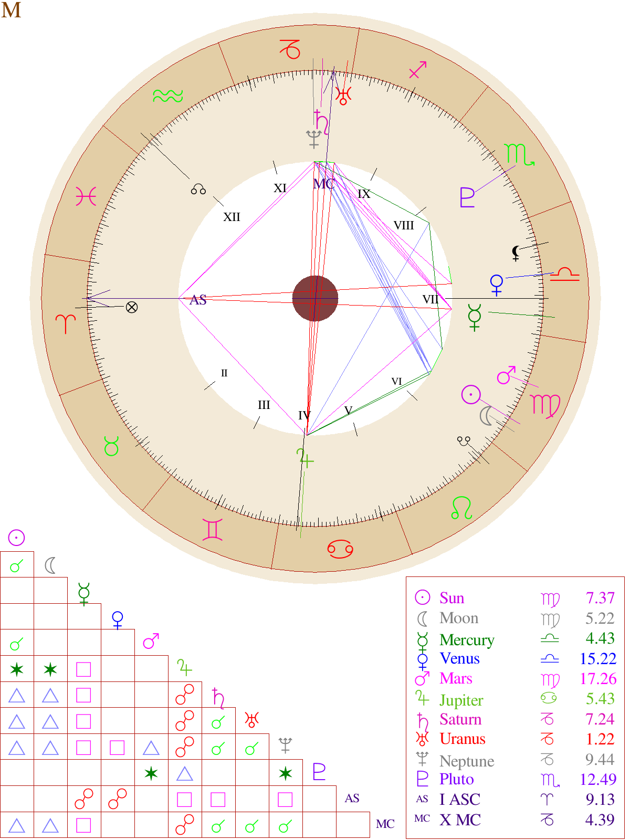Click house VI label in the wheel
This screenshot has width=630, height=840.
point(396,382)
